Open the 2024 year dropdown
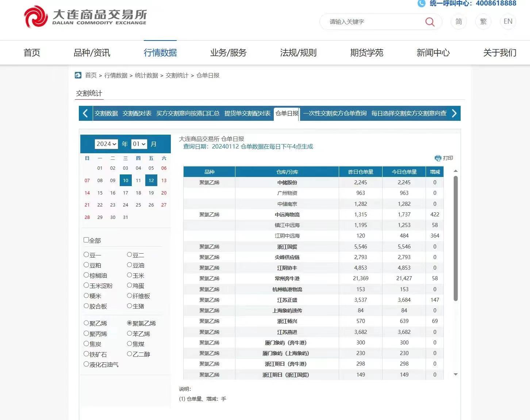The image size is (530, 420). coord(106,144)
